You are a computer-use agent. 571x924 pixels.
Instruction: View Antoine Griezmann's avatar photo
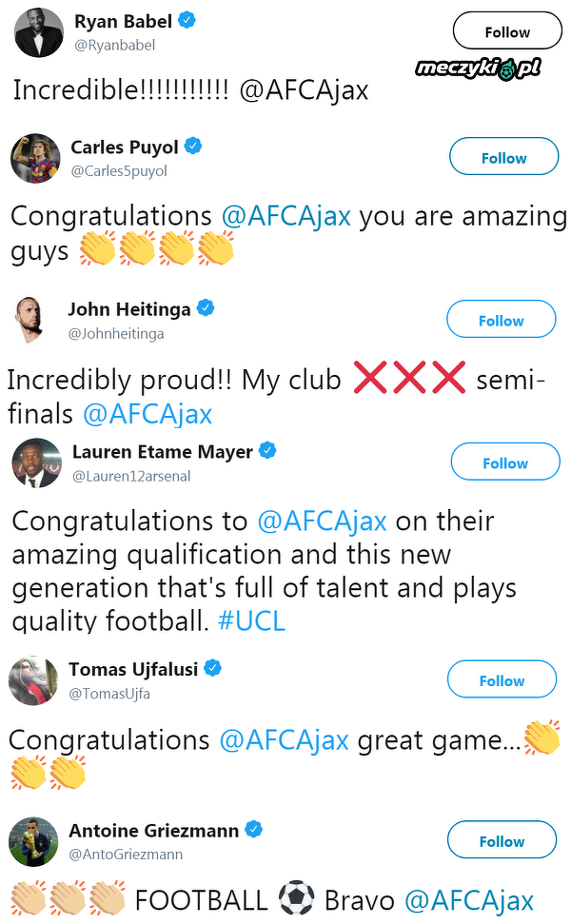coord(34,842)
